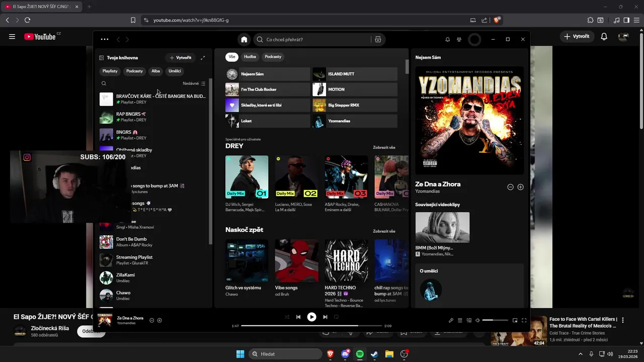
Task: Open Nedávné sort dropdown in library
Action: coord(194,83)
